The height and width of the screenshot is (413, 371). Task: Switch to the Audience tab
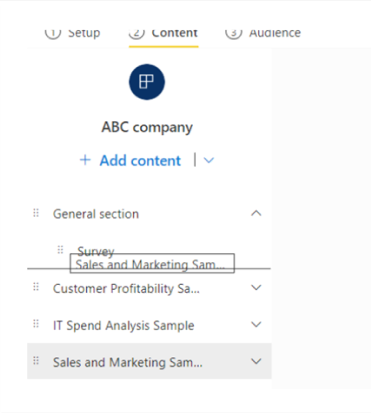pos(275,33)
